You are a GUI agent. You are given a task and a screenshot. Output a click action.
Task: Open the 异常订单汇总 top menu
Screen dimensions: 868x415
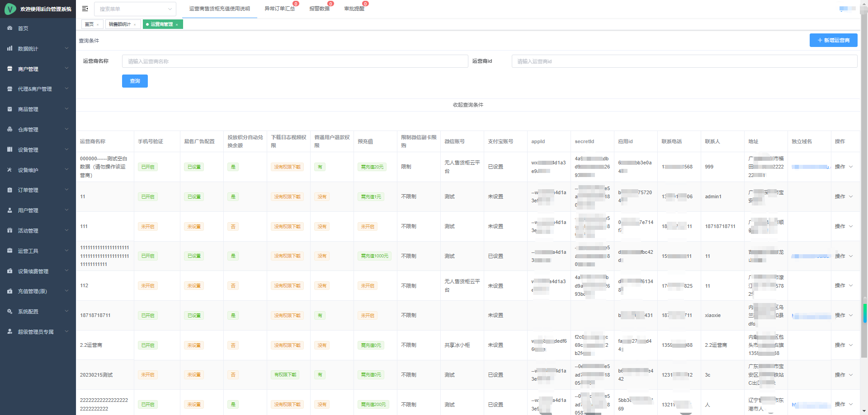(x=279, y=9)
